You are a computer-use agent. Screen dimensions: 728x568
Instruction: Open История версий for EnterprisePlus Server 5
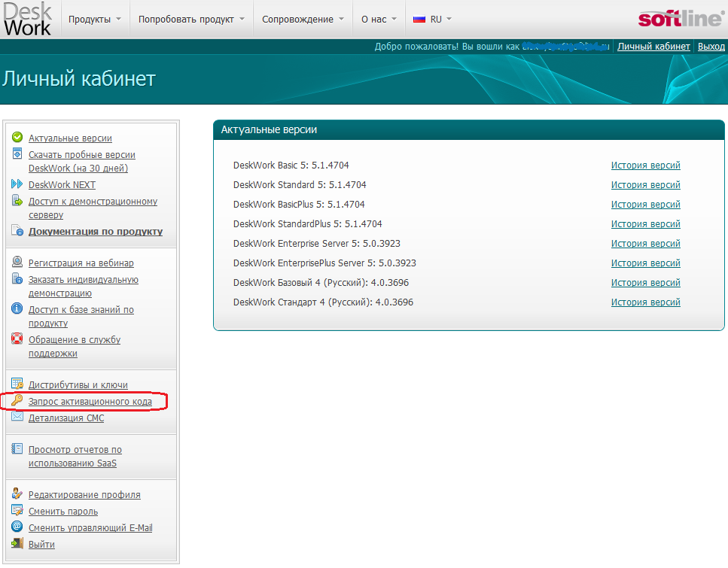click(645, 263)
